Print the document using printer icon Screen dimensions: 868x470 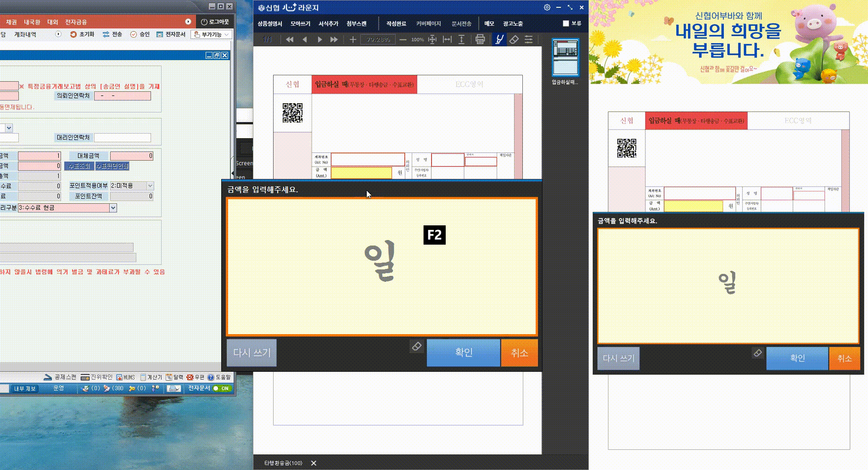click(x=480, y=39)
